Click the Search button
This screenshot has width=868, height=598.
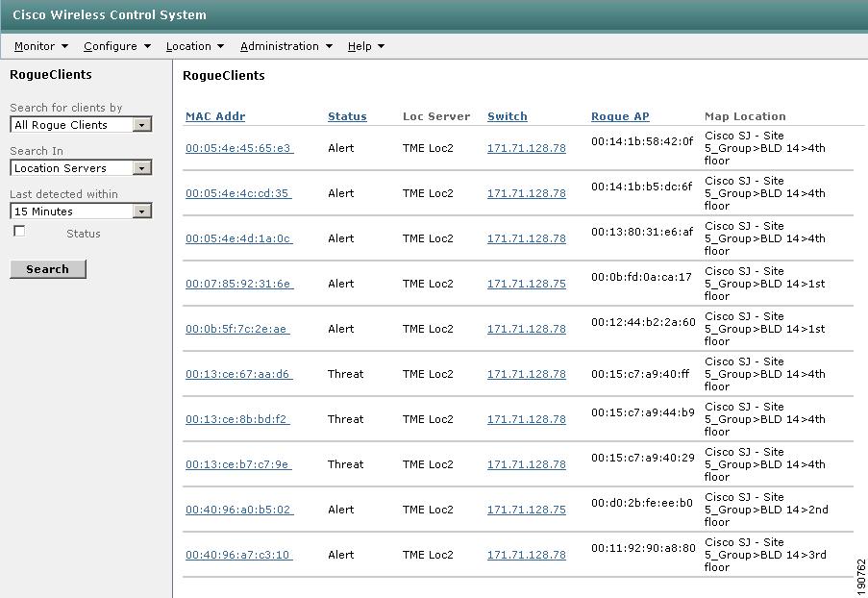(x=48, y=269)
